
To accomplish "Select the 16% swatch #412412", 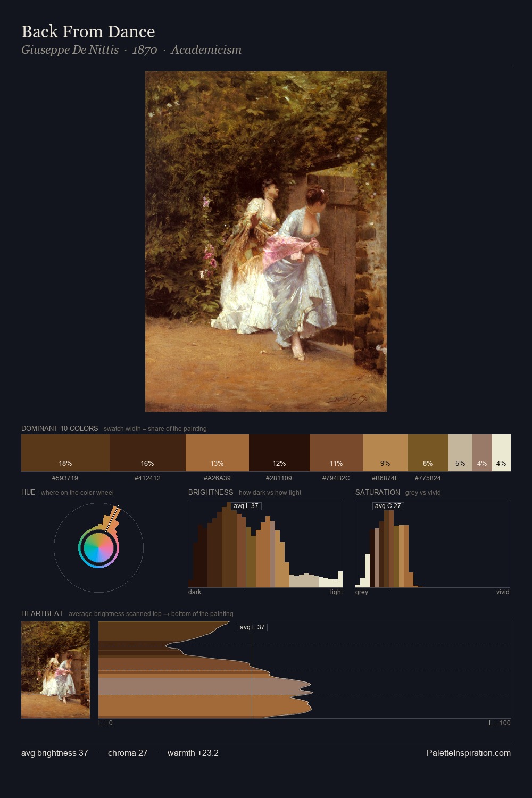I will pos(147,453).
